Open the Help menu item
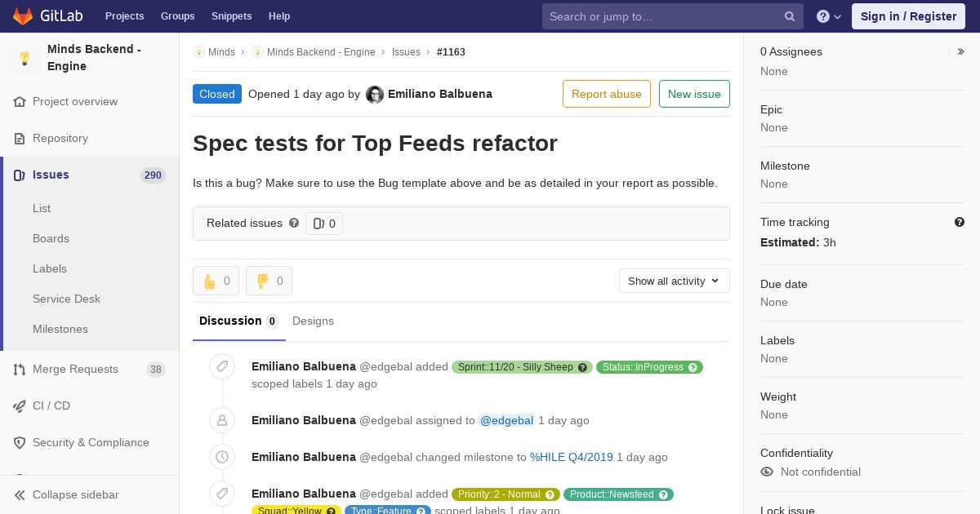Image resolution: width=980 pixels, height=514 pixels. 279,16
